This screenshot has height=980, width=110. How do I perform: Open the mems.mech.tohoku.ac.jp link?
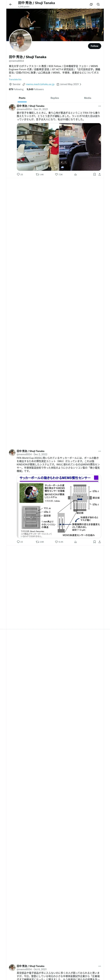coord(40,84)
